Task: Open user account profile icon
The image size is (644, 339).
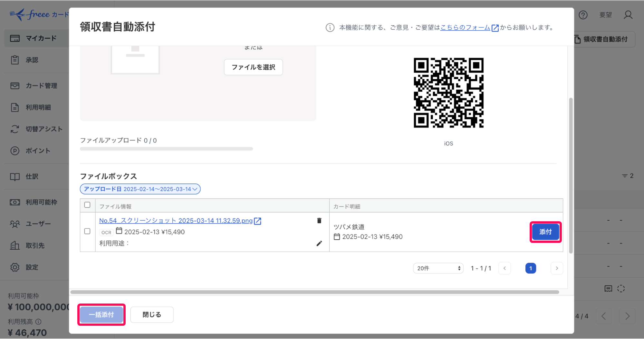Action: (x=628, y=15)
